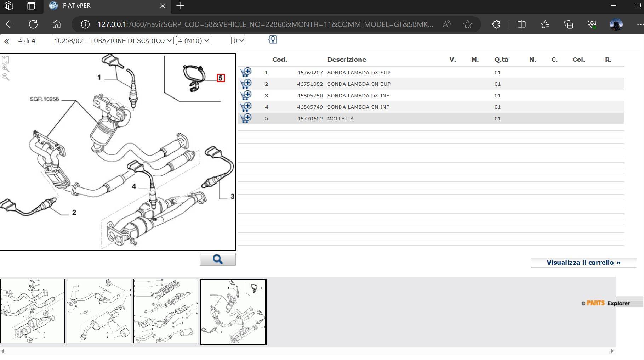Open the browser home page
The height and width of the screenshot is (360, 644).
pos(57,24)
